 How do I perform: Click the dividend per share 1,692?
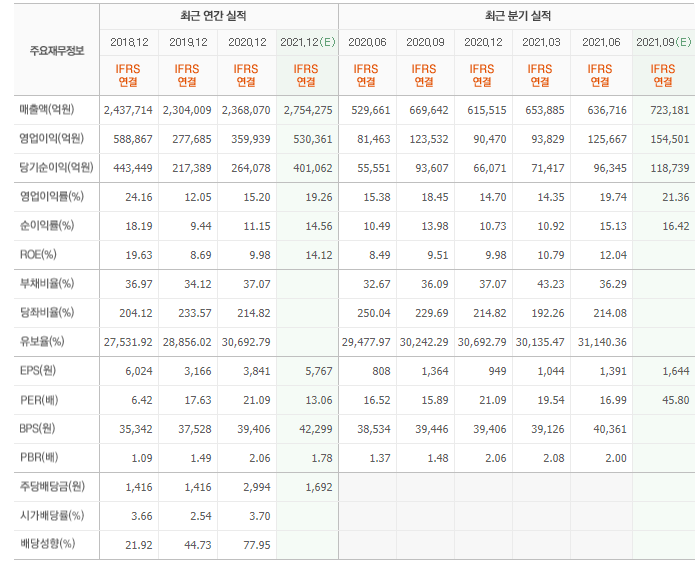click(319, 488)
